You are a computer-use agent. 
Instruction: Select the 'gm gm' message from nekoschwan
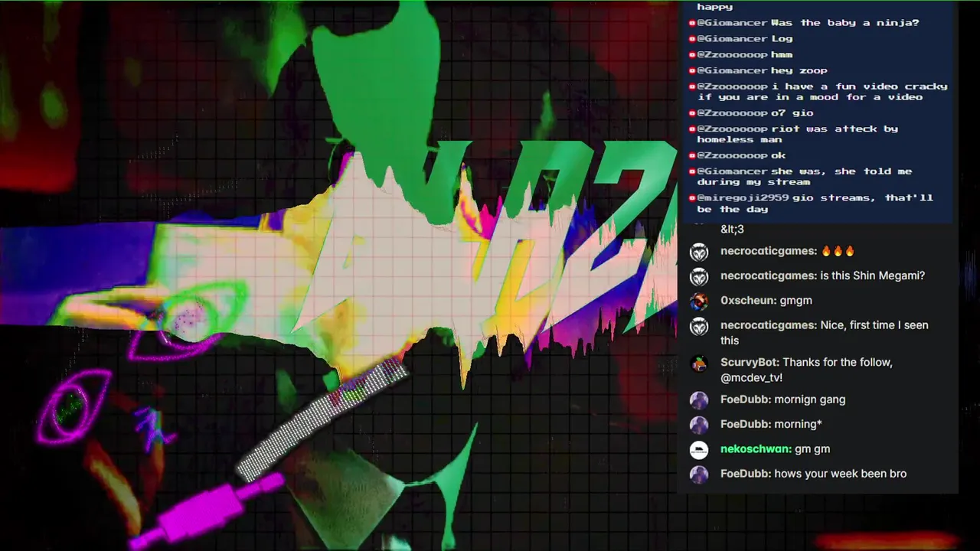click(812, 449)
